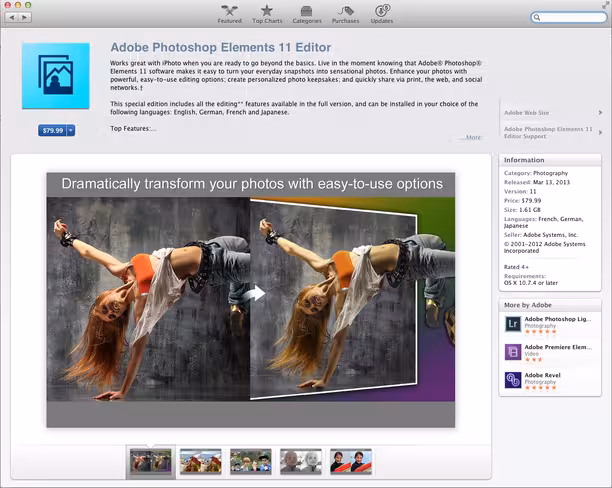Go back with the left arrow button
This screenshot has width=612, height=488.
12,17
